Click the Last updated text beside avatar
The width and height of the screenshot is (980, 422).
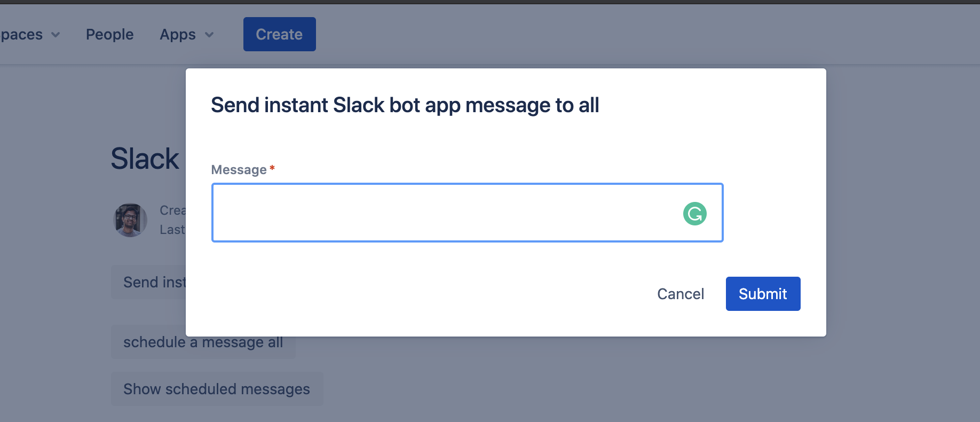click(172, 230)
